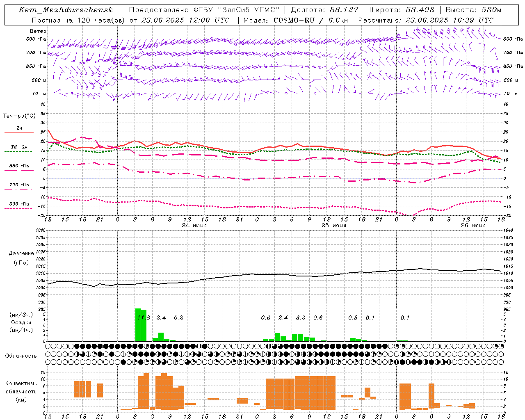
Task: Select the "Высота: 530м" elevation text
Action: click(x=473, y=10)
